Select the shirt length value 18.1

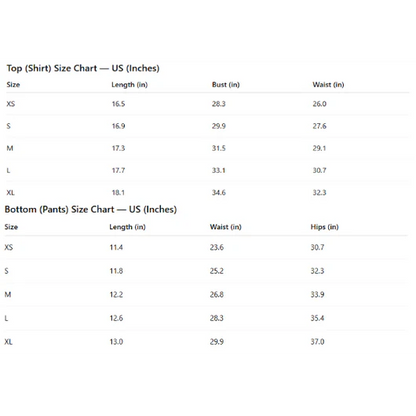coord(118,193)
